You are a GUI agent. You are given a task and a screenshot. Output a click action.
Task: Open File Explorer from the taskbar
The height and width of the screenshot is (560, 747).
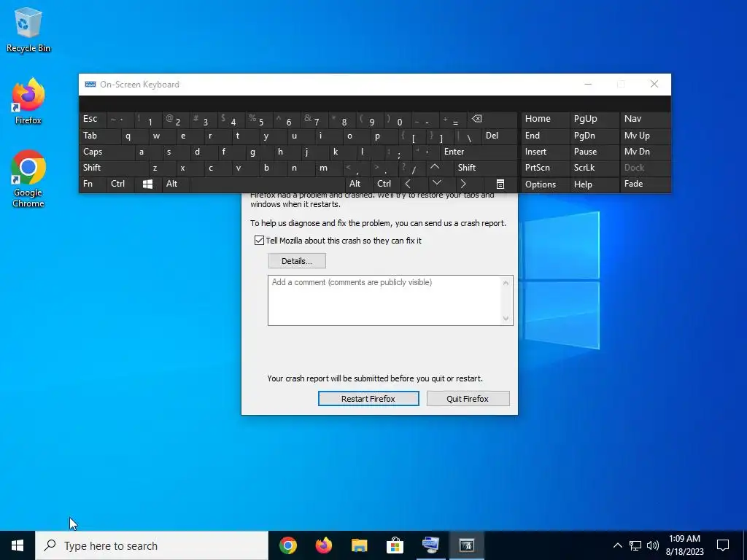359,545
